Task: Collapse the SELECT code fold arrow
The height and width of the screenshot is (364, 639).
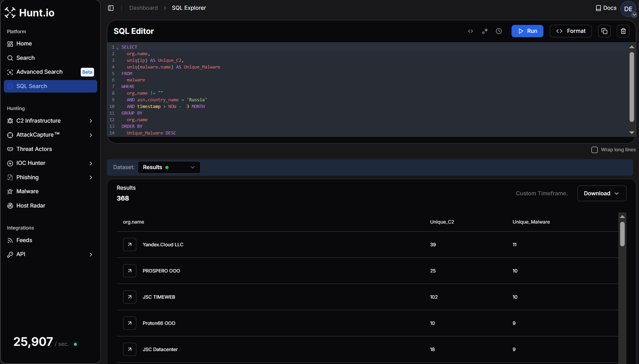Action: (x=117, y=48)
